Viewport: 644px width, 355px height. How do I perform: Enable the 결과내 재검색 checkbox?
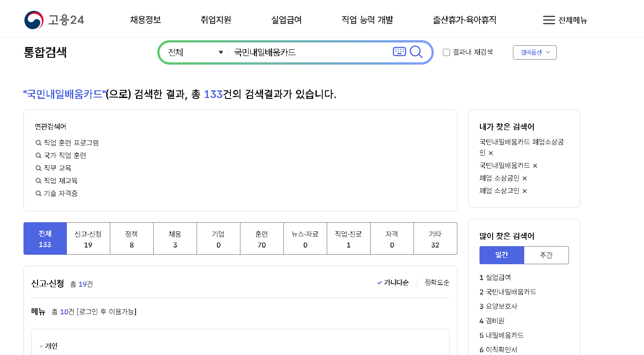click(x=447, y=52)
